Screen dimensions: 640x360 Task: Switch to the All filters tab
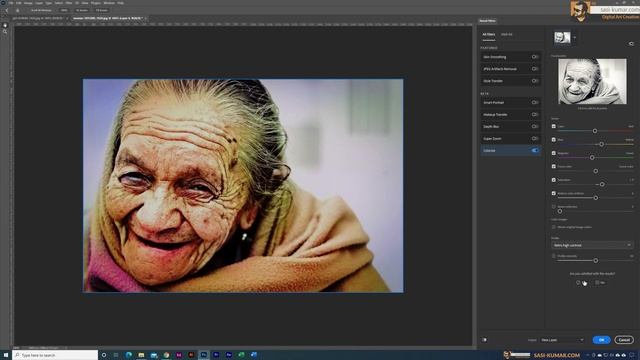[489, 35]
